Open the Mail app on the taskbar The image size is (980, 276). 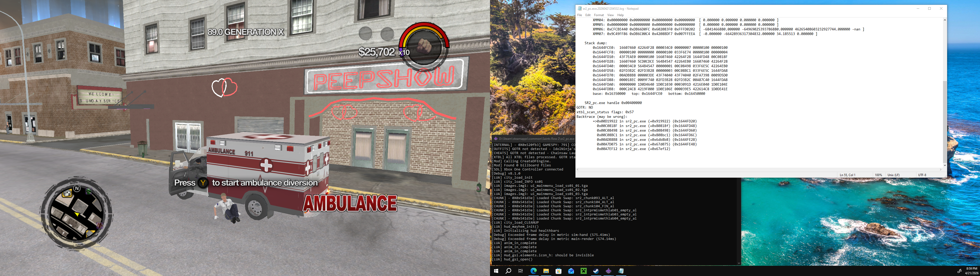tap(571, 271)
